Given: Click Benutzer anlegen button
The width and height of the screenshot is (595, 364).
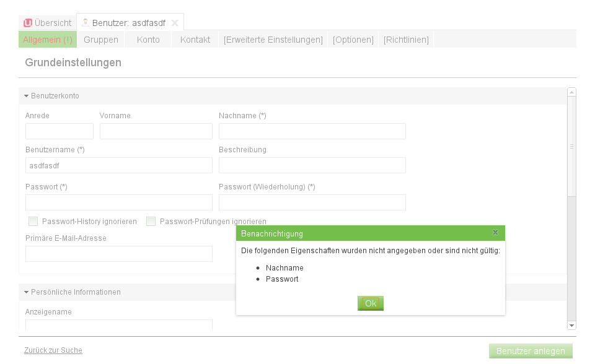Looking at the screenshot, I should [531, 351].
